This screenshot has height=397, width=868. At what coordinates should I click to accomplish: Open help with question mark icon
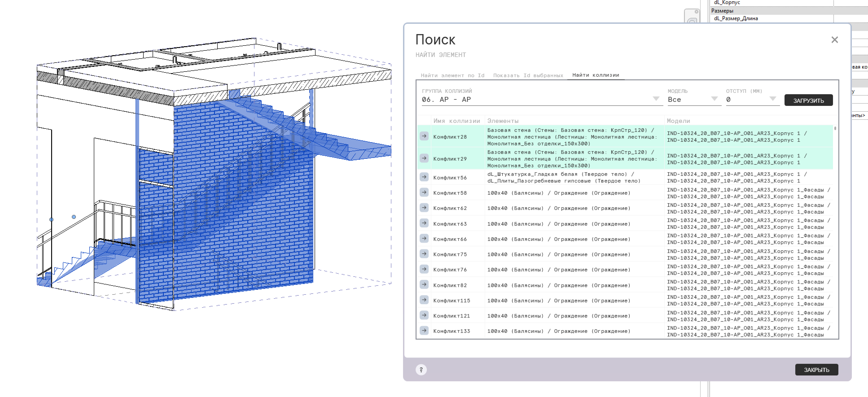pyautogui.click(x=421, y=369)
